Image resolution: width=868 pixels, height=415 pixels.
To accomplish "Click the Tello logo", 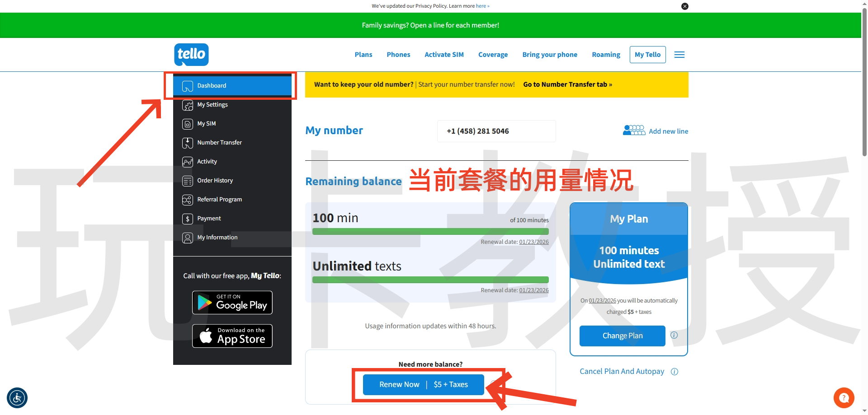I will point(191,55).
